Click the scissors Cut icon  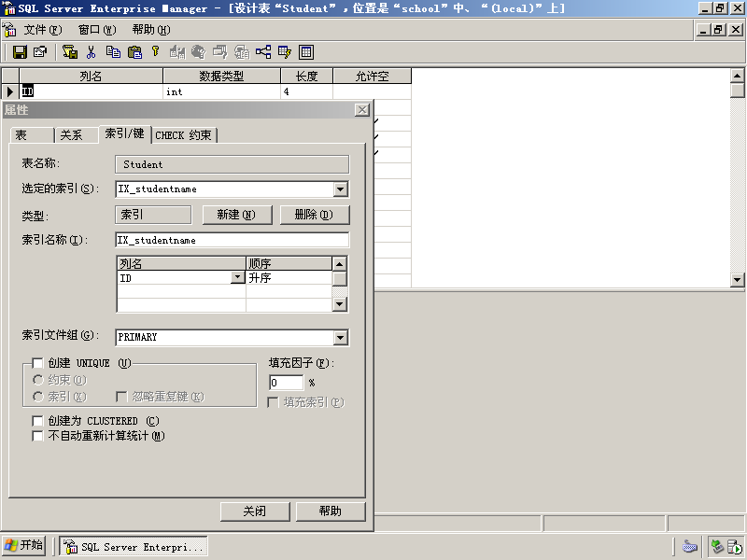point(91,52)
